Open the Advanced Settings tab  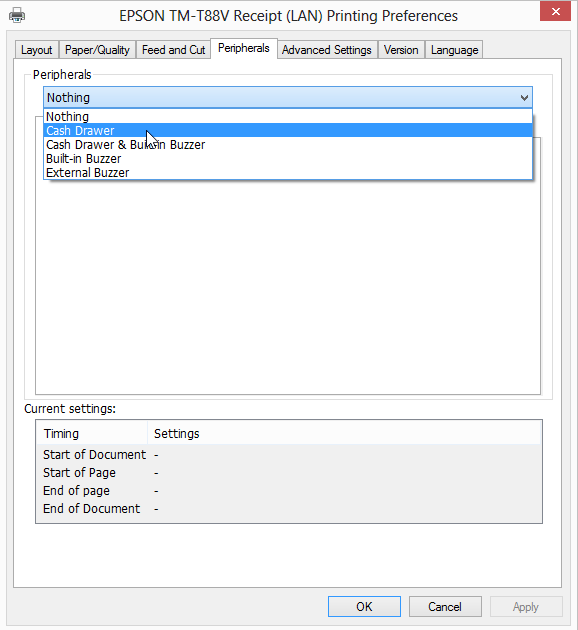point(327,50)
